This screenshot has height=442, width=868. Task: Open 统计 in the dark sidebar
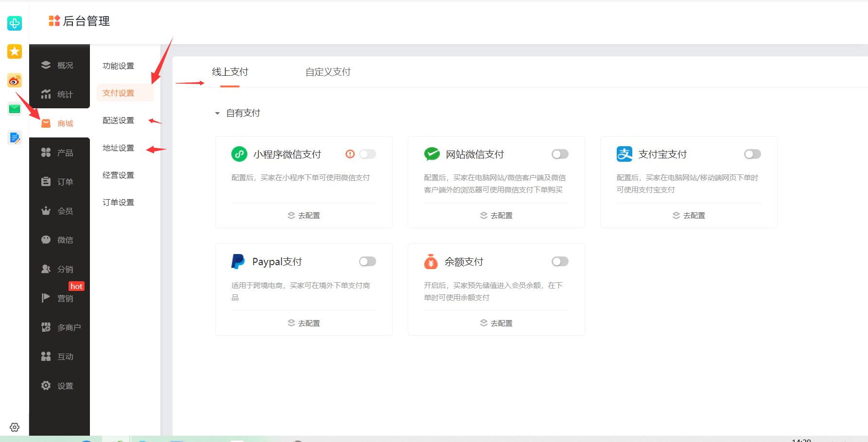pos(59,94)
